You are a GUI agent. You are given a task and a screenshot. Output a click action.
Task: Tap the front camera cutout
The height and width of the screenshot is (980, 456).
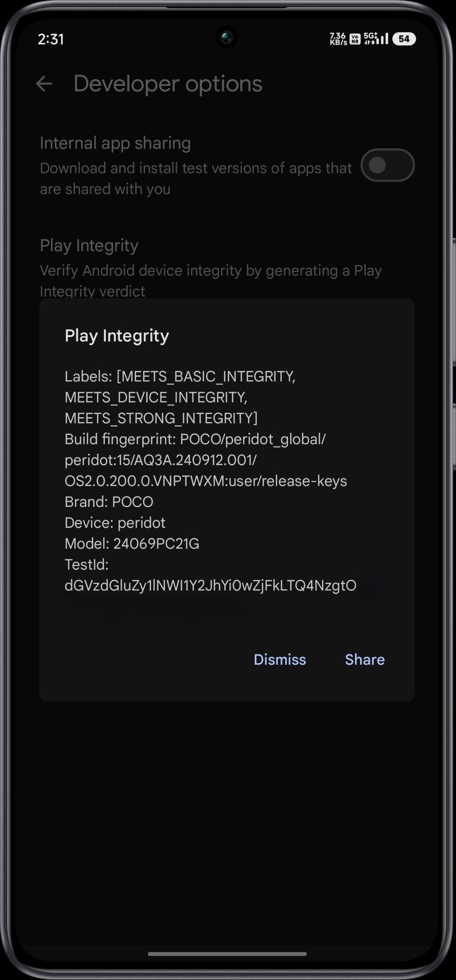[x=226, y=38]
